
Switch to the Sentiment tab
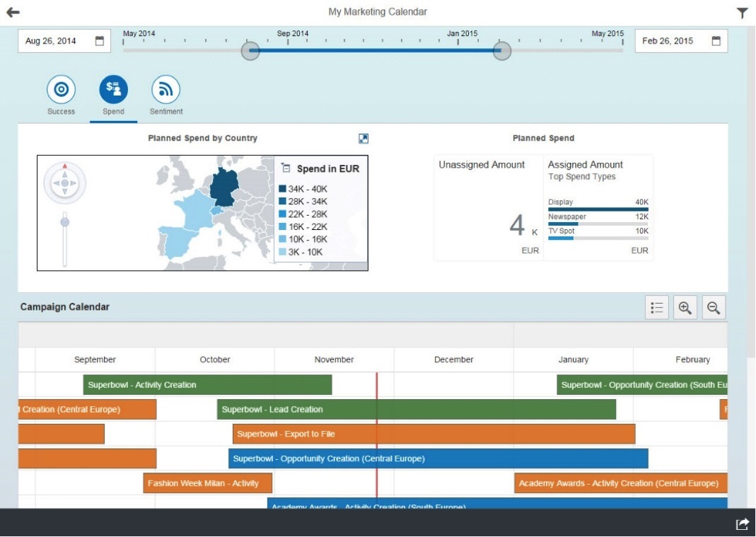(165, 89)
